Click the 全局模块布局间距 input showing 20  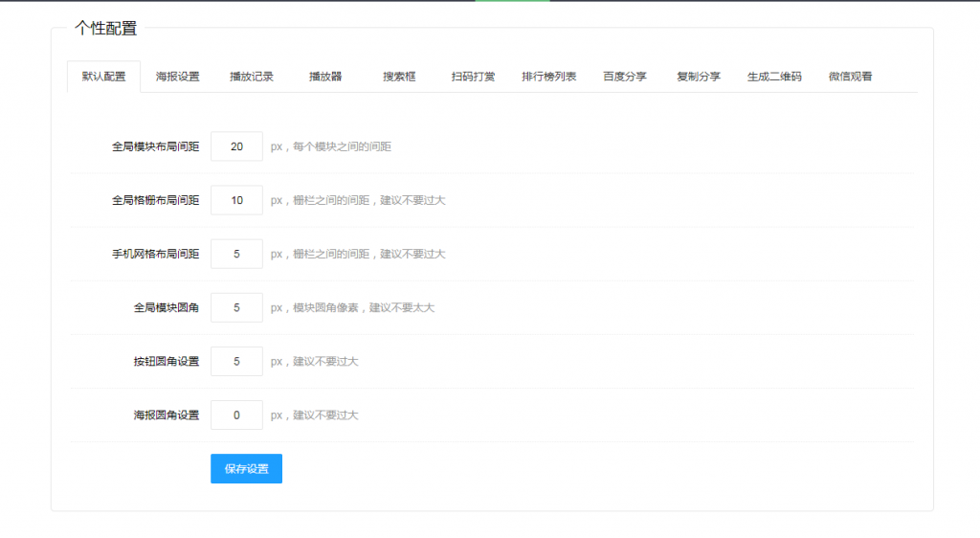[236, 146]
